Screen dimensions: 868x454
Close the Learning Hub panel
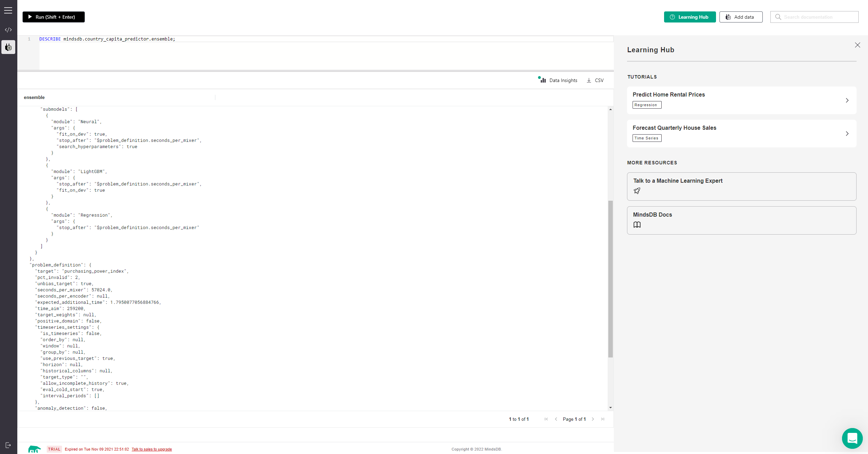click(857, 45)
